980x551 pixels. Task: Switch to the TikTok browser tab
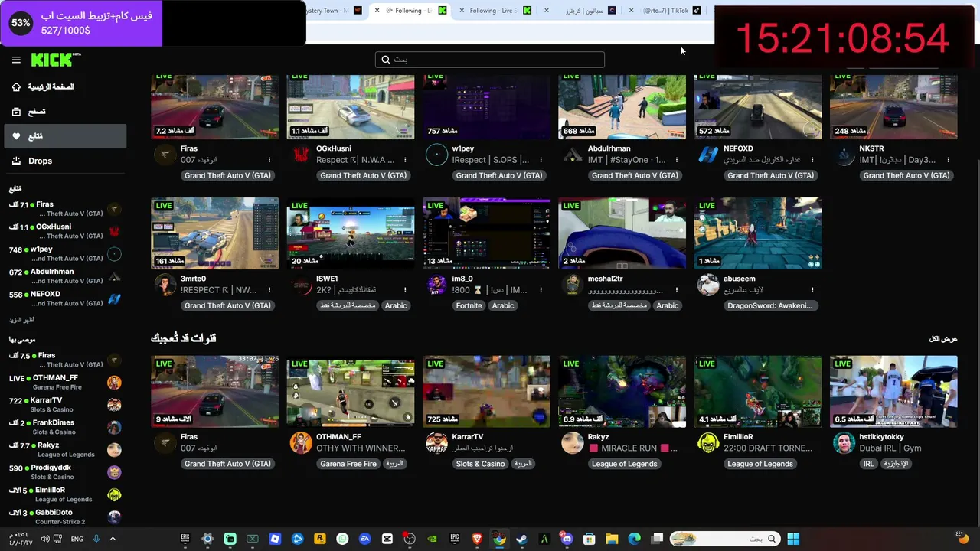coord(670,11)
